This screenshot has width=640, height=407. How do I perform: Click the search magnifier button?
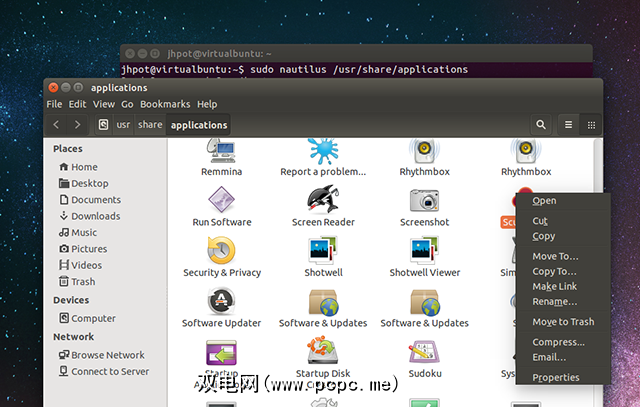(541, 125)
